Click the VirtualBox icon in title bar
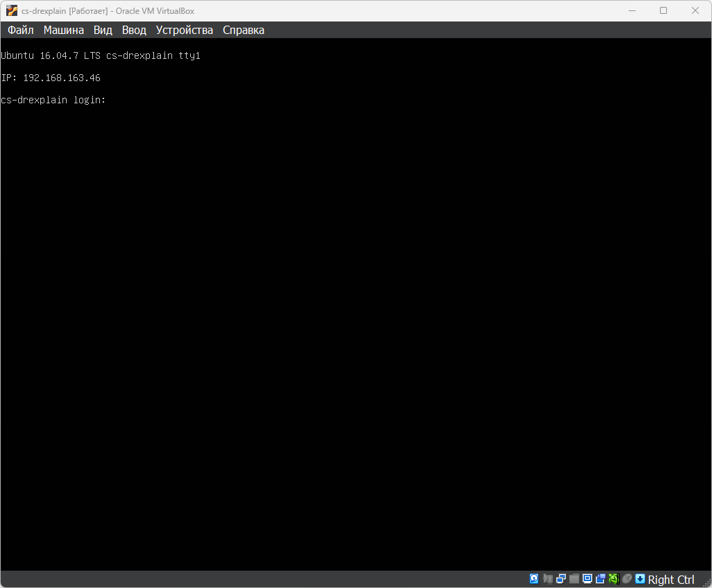 pyautogui.click(x=12, y=10)
